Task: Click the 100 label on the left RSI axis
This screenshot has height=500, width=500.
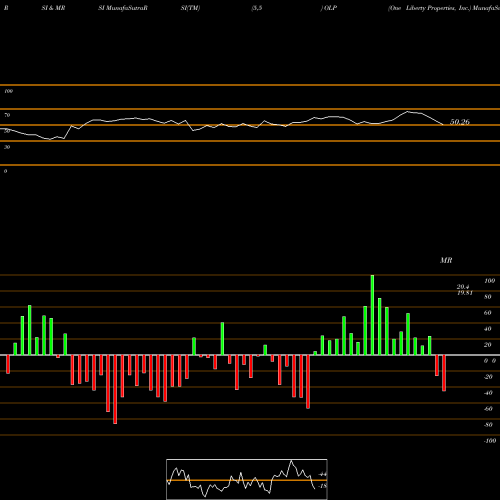Action: 8,91
